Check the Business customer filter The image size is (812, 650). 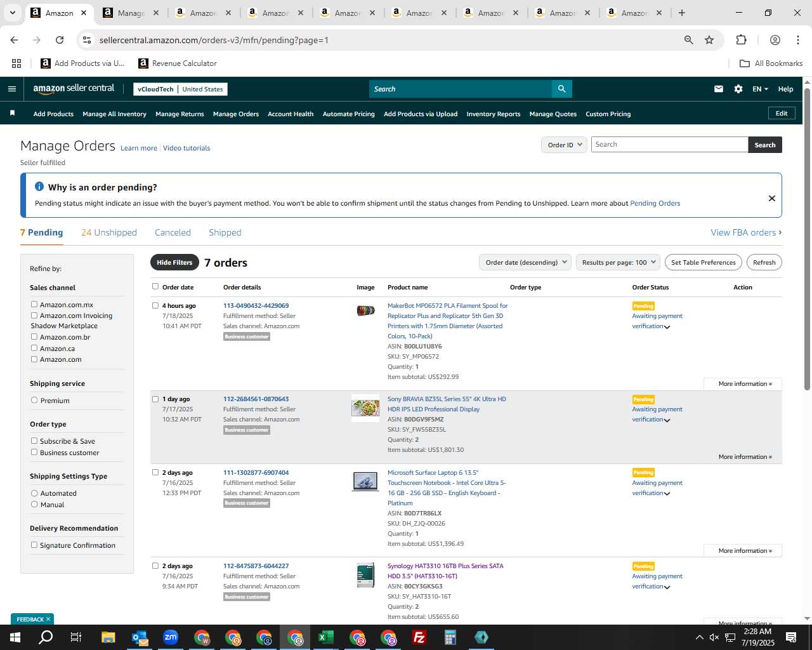click(x=34, y=452)
